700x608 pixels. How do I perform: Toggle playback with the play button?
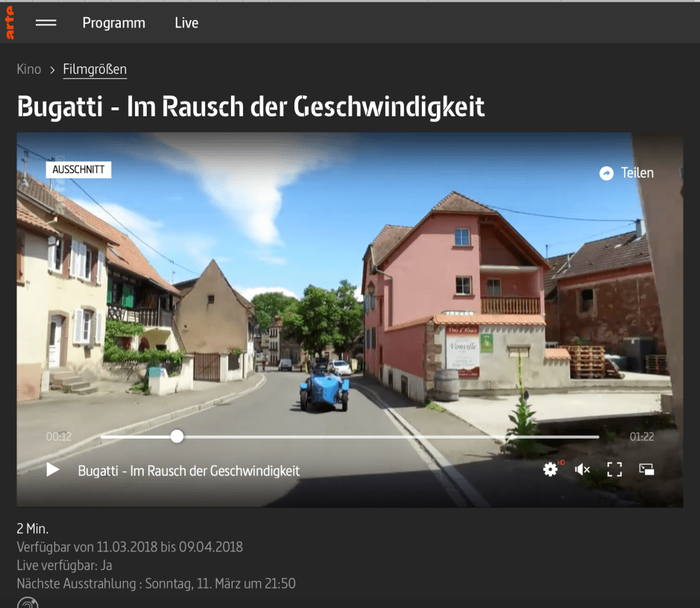(51, 469)
